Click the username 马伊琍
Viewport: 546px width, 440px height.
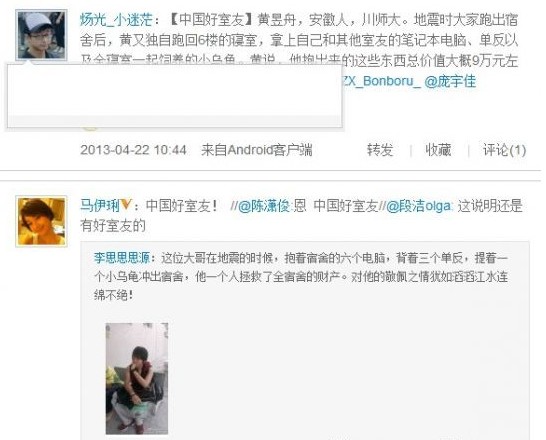click(100, 205)
